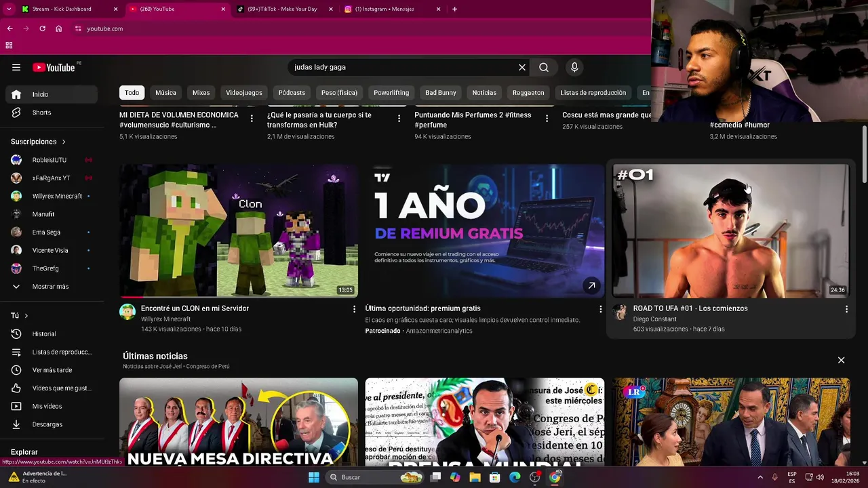Select the Todo filter chip

point(132,93)
